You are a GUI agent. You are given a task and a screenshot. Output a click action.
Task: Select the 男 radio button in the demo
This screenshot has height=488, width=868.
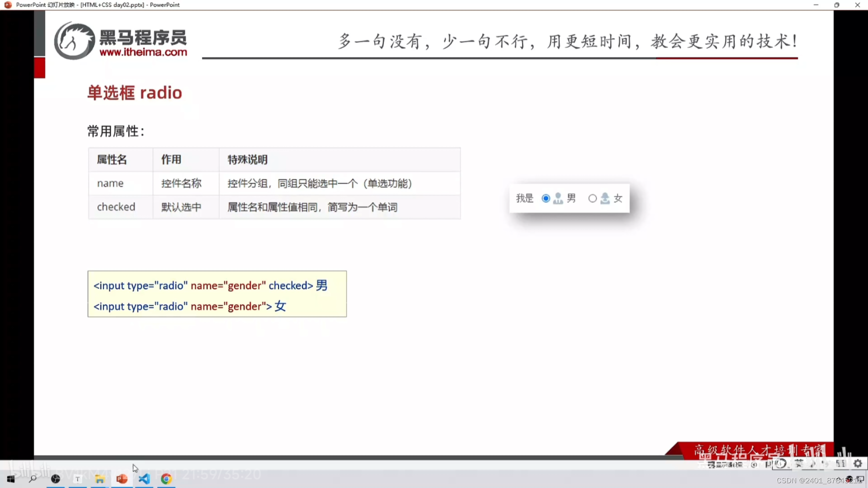click(545, 198)
